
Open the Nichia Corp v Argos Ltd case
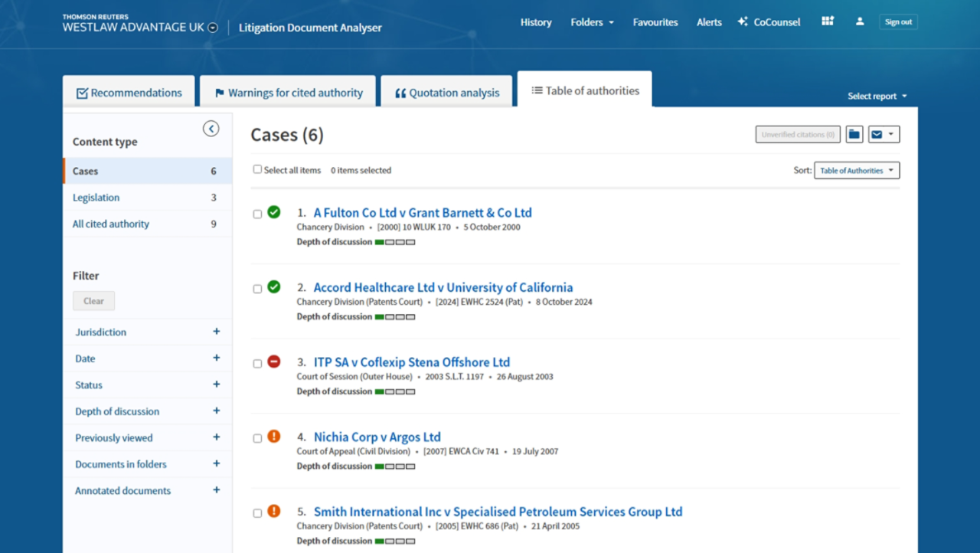[x=377, y=437]
